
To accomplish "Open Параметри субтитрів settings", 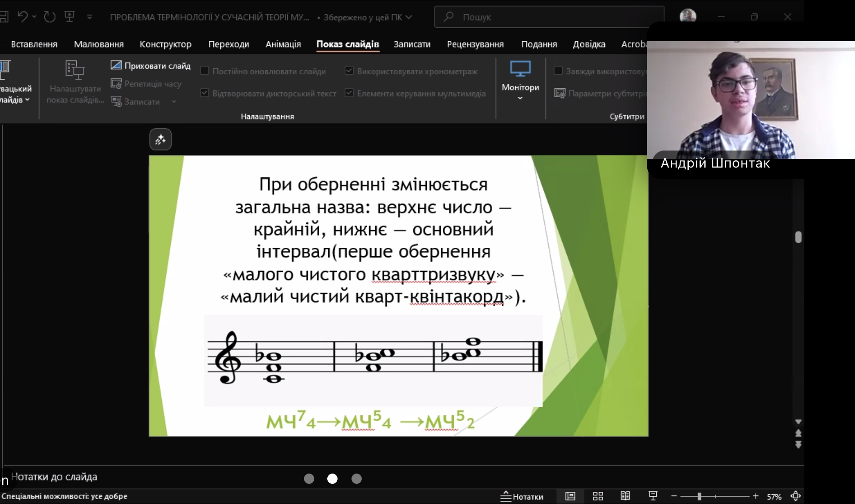I will click(x=600, y=93).
